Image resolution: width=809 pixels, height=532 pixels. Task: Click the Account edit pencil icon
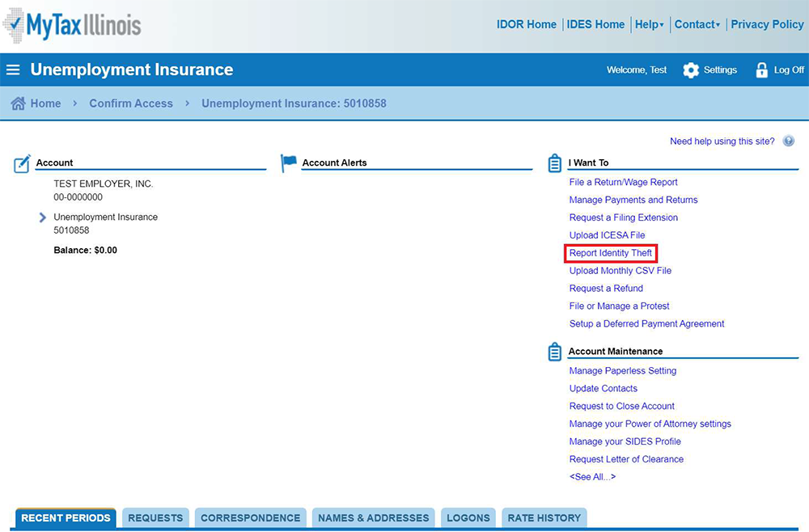(23, 163)
